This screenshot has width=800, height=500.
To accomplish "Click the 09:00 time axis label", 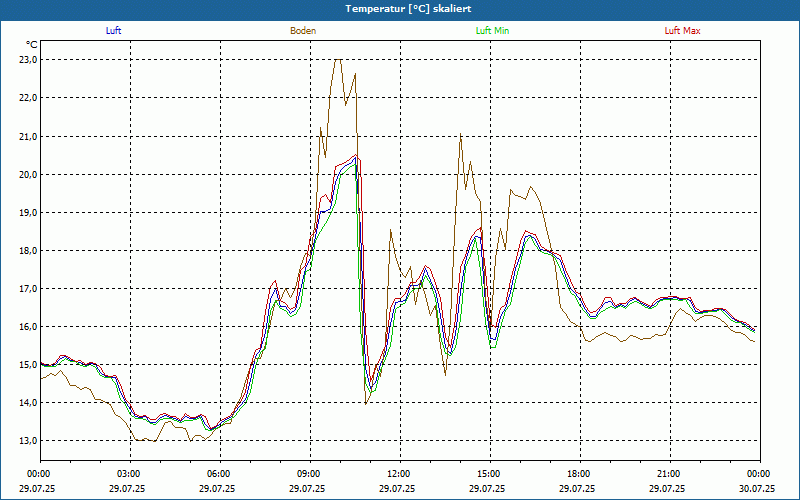I will click(308, 474).
